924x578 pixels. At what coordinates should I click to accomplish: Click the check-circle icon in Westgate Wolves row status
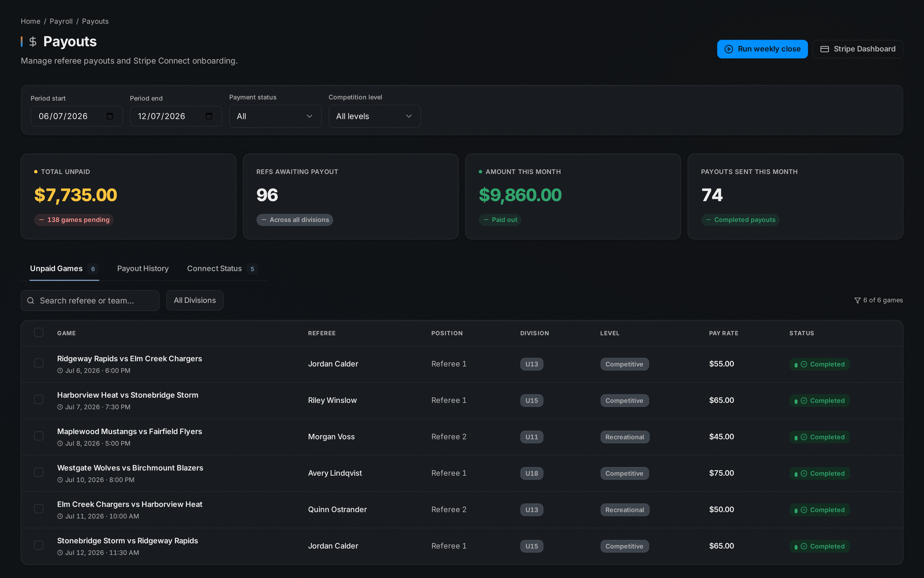804,473
